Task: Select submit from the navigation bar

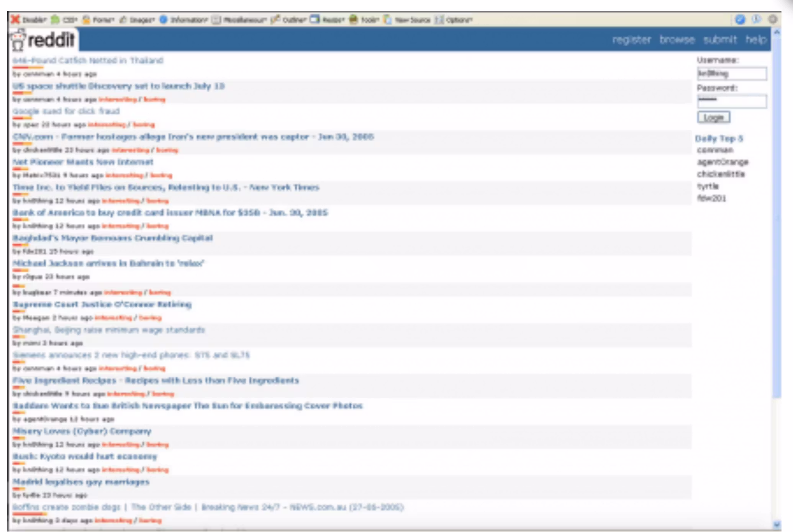Action: (720, 39)
